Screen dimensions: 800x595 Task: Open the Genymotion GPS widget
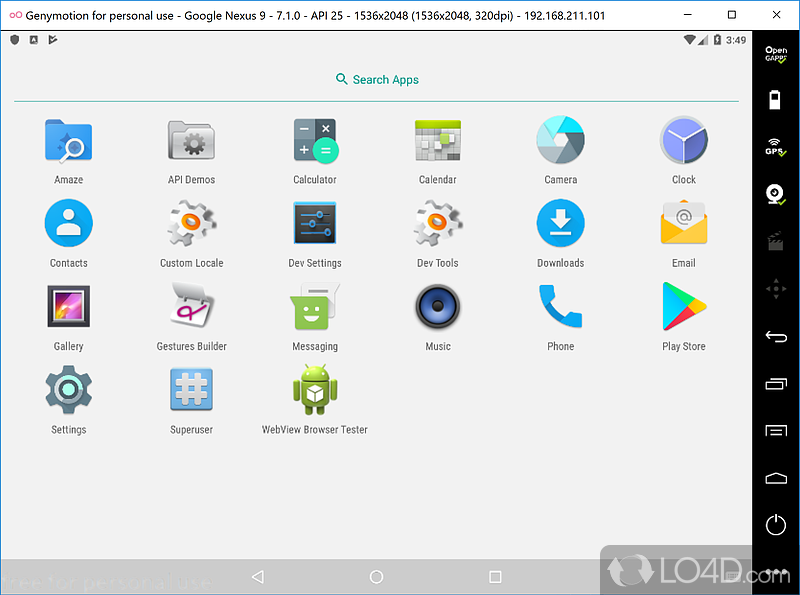point(776,147)
